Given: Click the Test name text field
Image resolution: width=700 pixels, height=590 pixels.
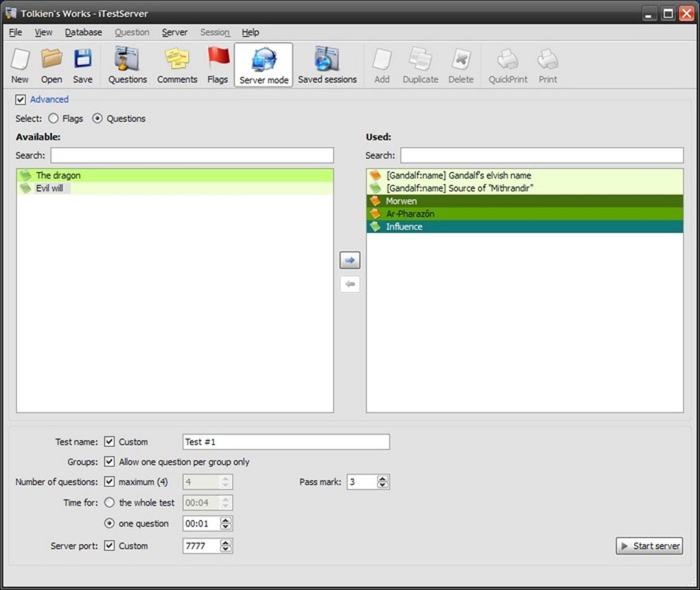Looking at the screenshot, I should pos(285,442).
